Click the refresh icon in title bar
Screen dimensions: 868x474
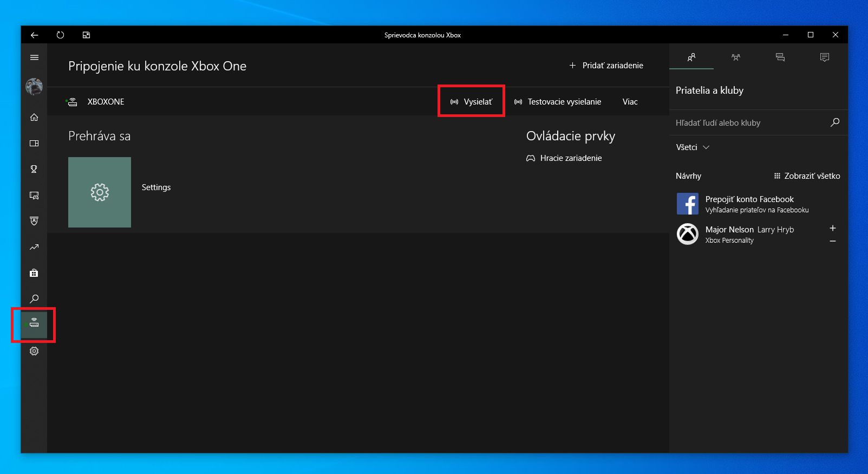coord(60,35)
